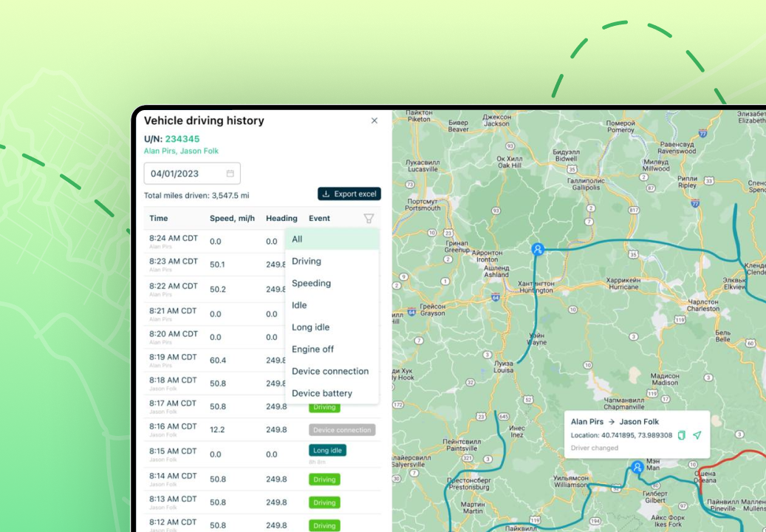The image size is (766, 532).
Task: Choose Device connection from the filter menu
Action: (332, 371)
